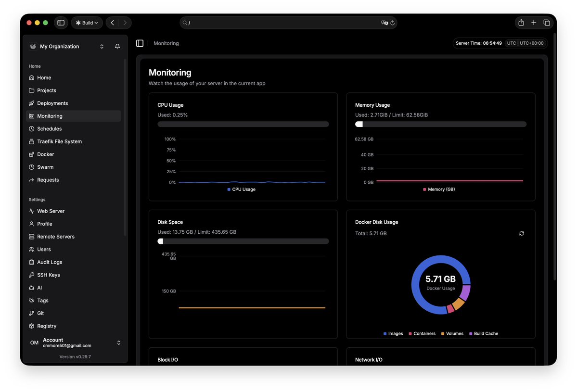
Task: Click the Requests arrow icon
Action: click(x=32, y=180)
